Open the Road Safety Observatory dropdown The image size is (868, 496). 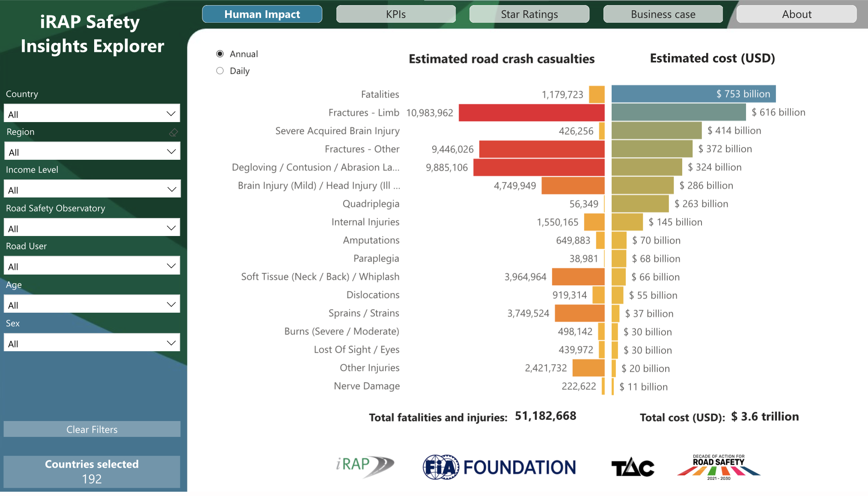(92, 228)
